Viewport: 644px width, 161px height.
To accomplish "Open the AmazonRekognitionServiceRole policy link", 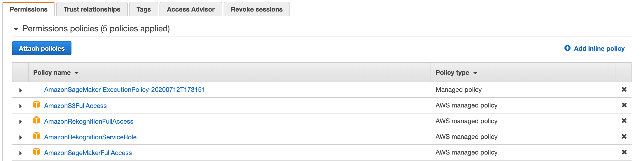I will tap(91, 137).
